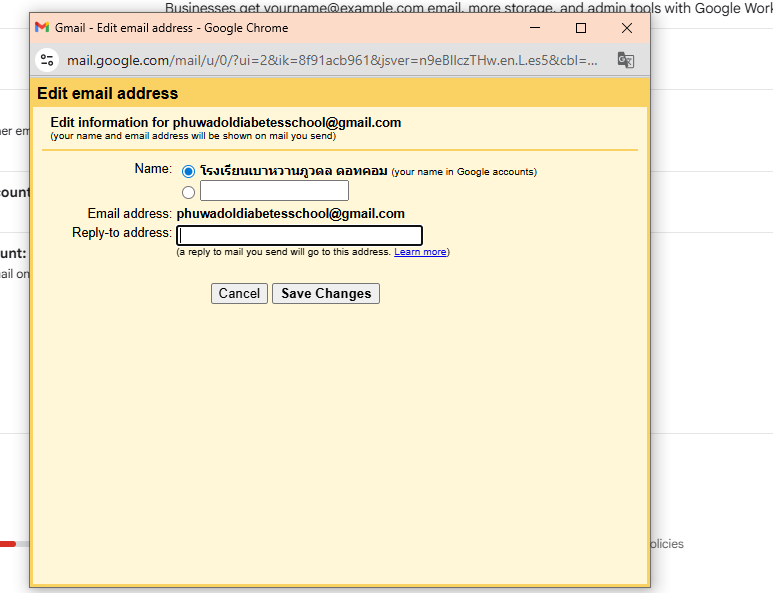Image resolution: width=773 pixels, height=593 pixels.
Task: Minimize the Edit email address window
Action: pyautogui.click(x=535, y=28)
